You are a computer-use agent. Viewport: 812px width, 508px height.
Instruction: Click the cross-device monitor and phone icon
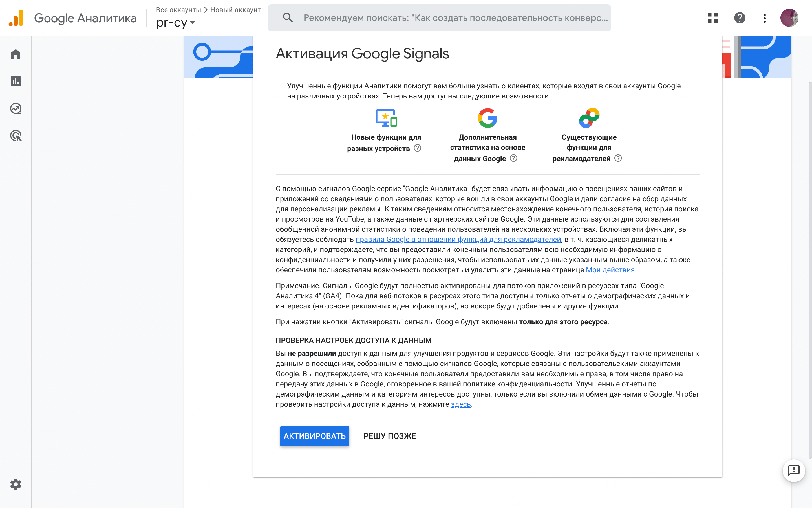point(386,118)
